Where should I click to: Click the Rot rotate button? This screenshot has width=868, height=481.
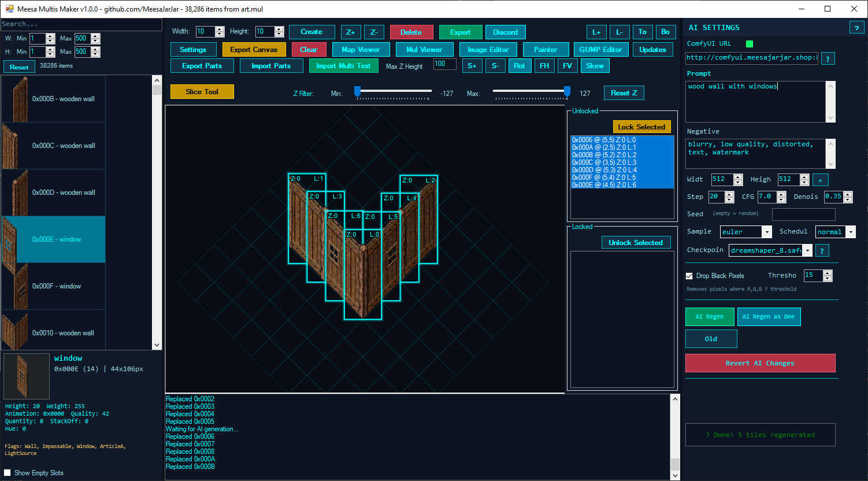tap(520, 66)
